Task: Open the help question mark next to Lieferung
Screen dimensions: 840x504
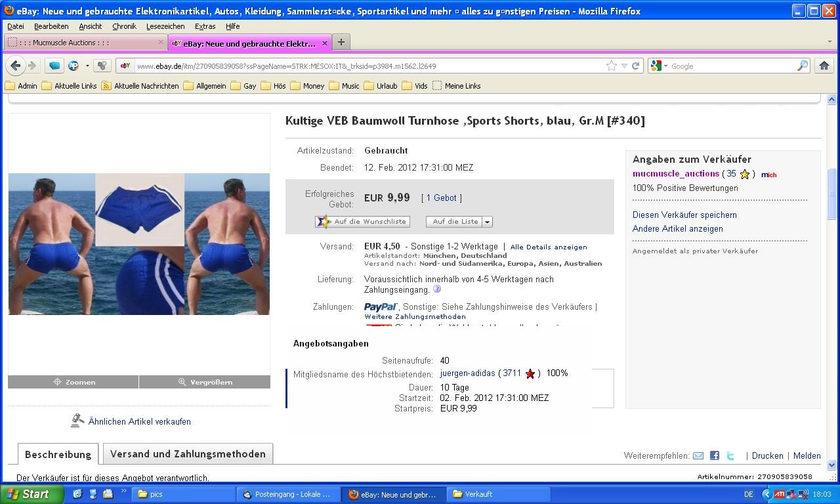Action: click(437, 289)
